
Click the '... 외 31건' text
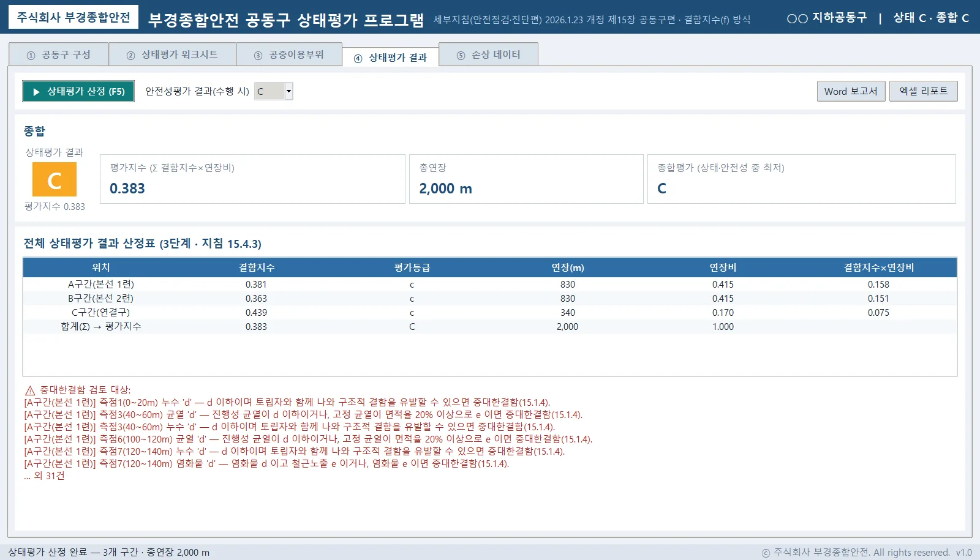pyautogui.click(x=44, y=476)
